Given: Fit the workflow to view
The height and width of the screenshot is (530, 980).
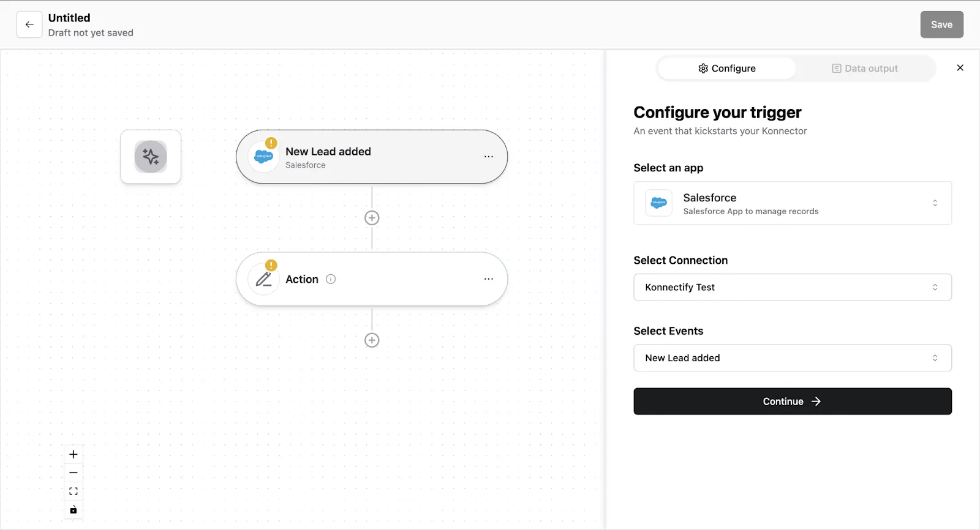Looking at the screenshot, I should click(x=73, y=491).
